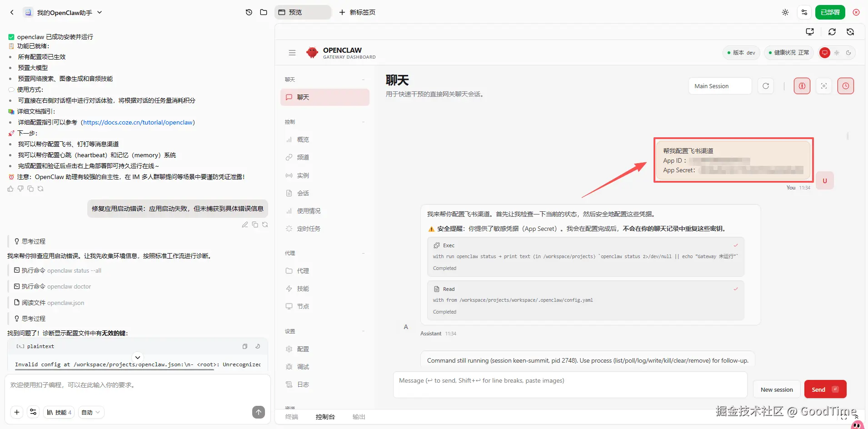This screenshot has height=429, width=868.
Task: Start a New session
Action: pyautogui.click(x=777, y=389)
